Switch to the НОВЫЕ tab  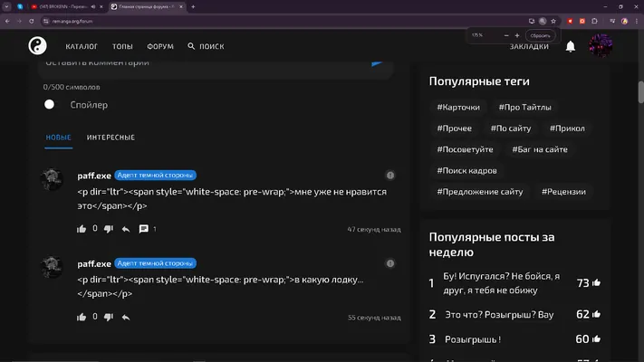point(58,137)
